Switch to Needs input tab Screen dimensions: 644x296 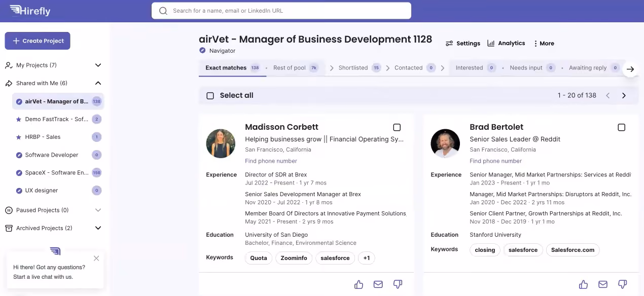point(532,68)
